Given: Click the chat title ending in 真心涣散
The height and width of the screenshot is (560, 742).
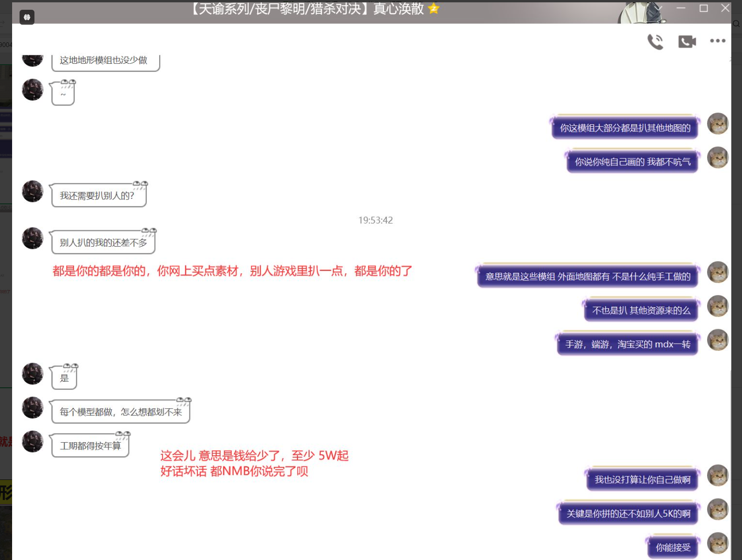Looking at the screenshot, I should point(307,9).
